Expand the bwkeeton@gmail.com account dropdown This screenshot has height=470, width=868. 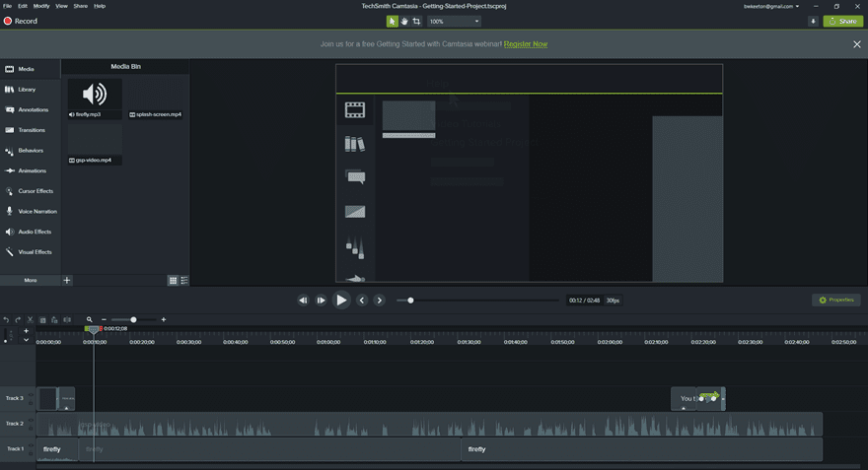pyautogui.click(x=772, y=6)
